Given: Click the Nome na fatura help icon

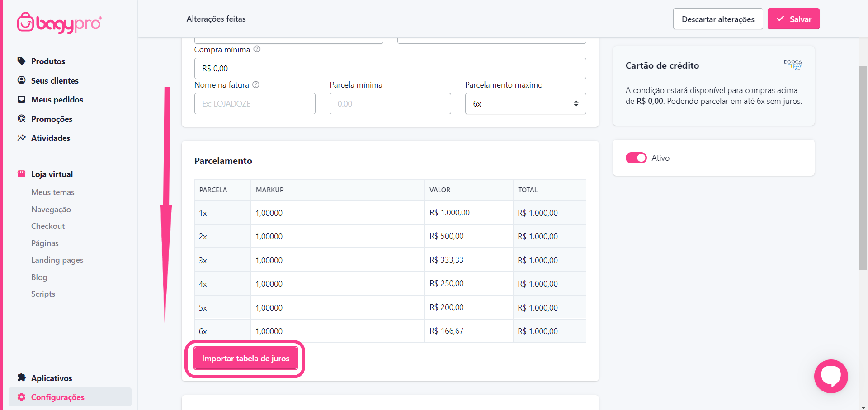Looking at the screenshot, I should pos(256,84).
